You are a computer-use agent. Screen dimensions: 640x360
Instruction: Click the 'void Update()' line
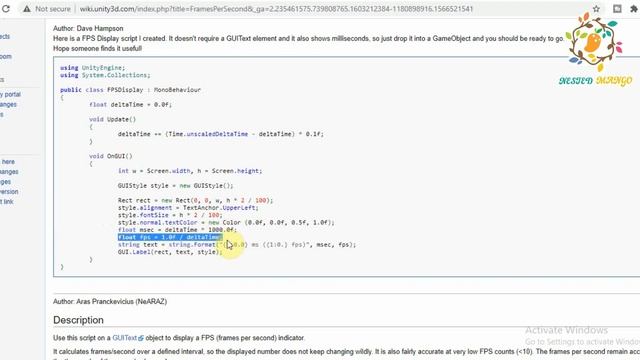click(112, 119)
